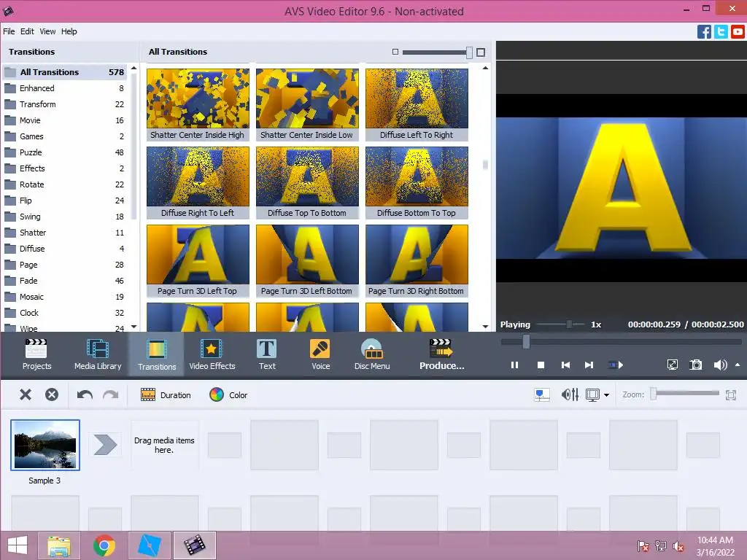747x560 pixels.
Task: Open the Edit menu
Action: (27, 31)
